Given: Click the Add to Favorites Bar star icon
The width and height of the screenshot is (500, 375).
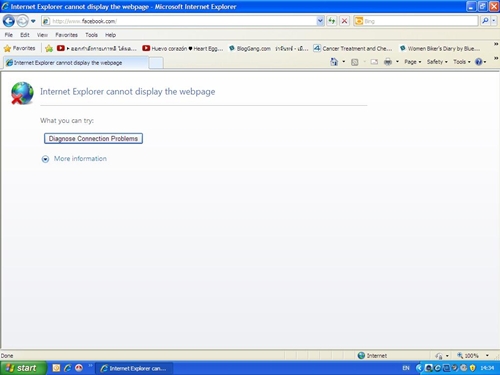Looking at the screenshot, I should (49, 49).
